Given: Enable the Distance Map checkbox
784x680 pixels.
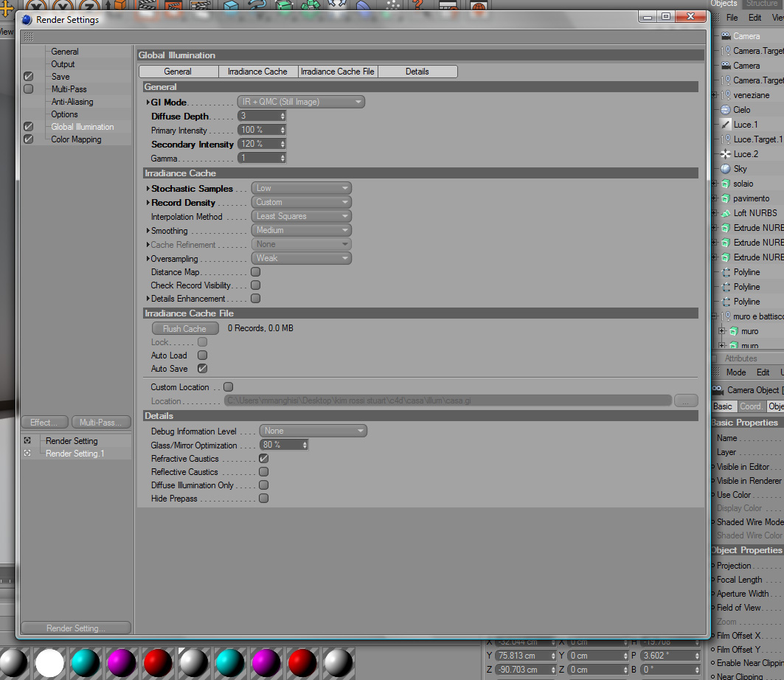Looking at the screenshot, I should 255,272.
